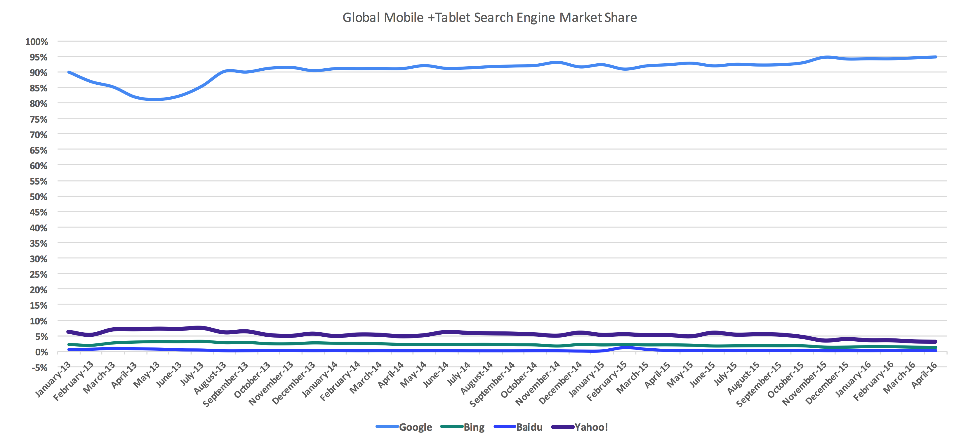
Task: Click the 5% y-axis label
Action: click(x=41, y=337)
